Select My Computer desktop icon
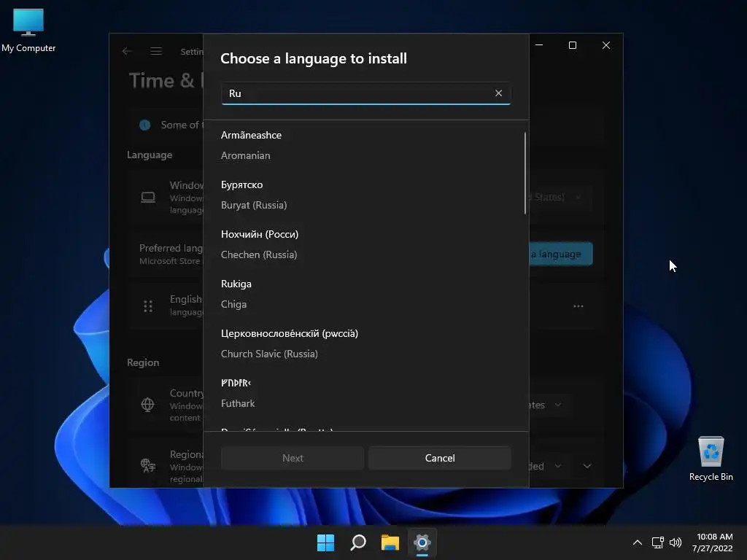Screen dimensions: 747x560 click(28, 30)
